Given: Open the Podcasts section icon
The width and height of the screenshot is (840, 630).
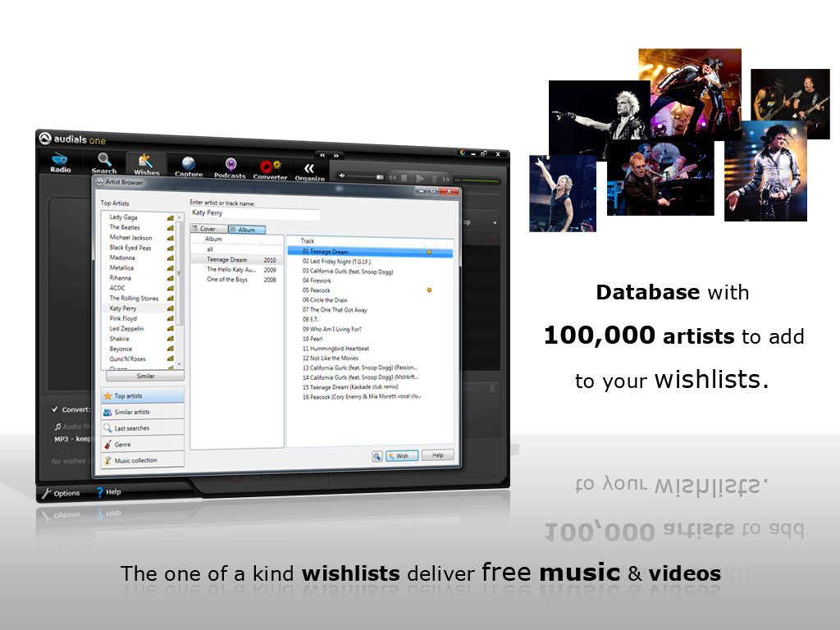Looking at the screenshot, I should 231,166.
